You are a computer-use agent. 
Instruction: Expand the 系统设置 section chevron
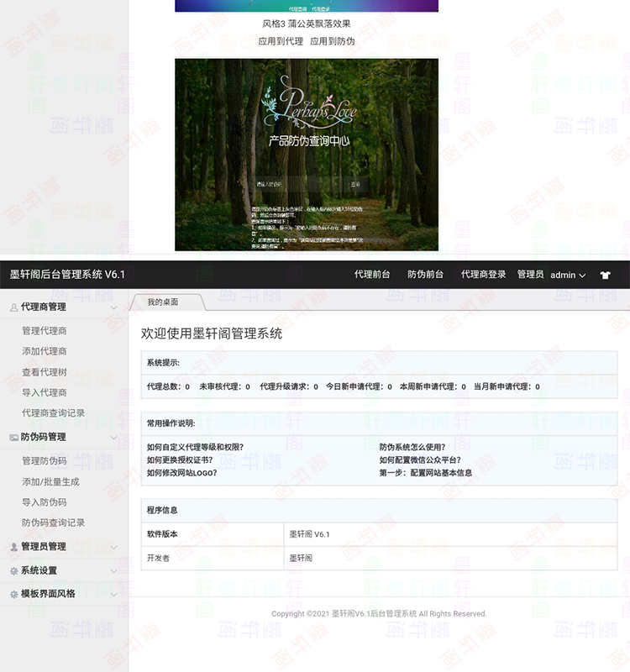pos(113,571)
